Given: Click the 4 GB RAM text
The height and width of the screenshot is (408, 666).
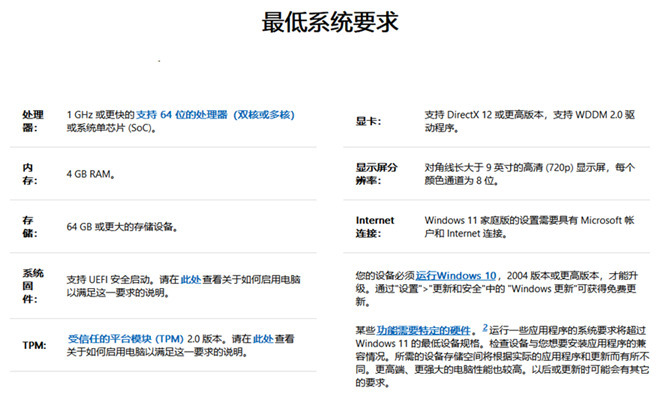Looking at the screenshot, I should (90, 174).
